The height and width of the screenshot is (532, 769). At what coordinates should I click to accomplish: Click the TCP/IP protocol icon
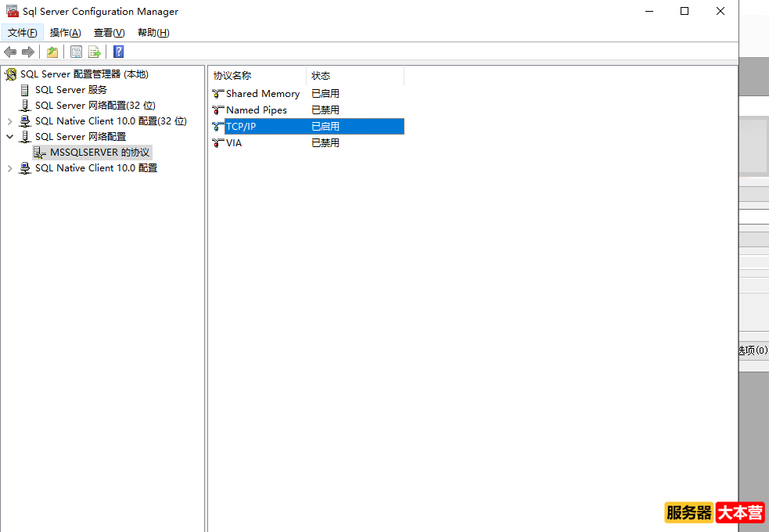215,126
